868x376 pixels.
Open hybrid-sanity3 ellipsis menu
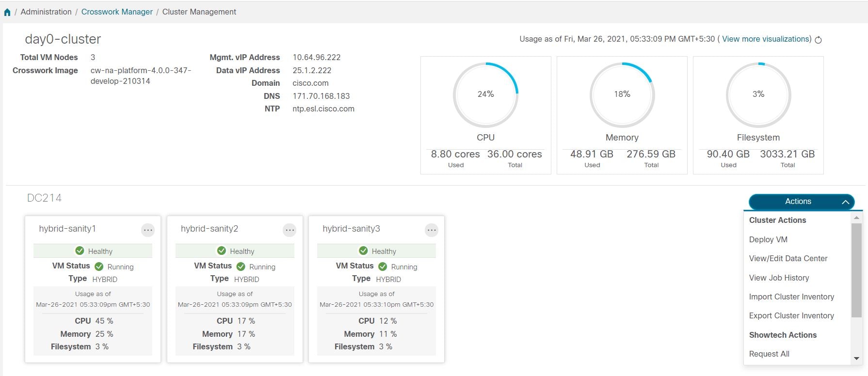click(x=432, y=230)
